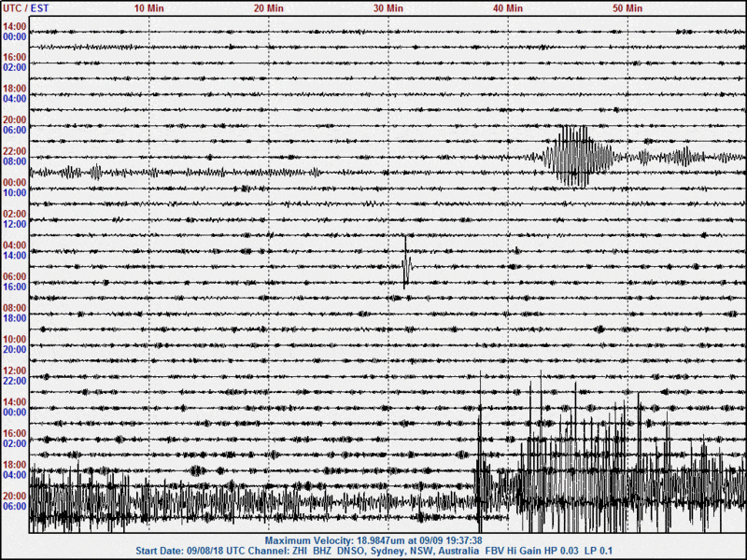Click the "LP 0.1" filter value
The height and width of the screenshot is (560, 747).
coord(598,551)
